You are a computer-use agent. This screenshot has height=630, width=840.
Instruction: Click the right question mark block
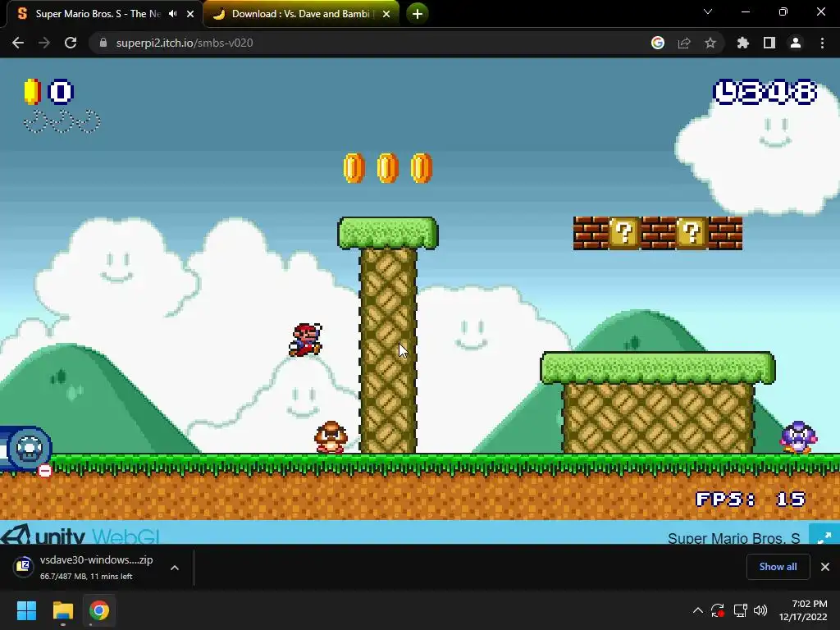pyautogui.click(x=692, y=233)
